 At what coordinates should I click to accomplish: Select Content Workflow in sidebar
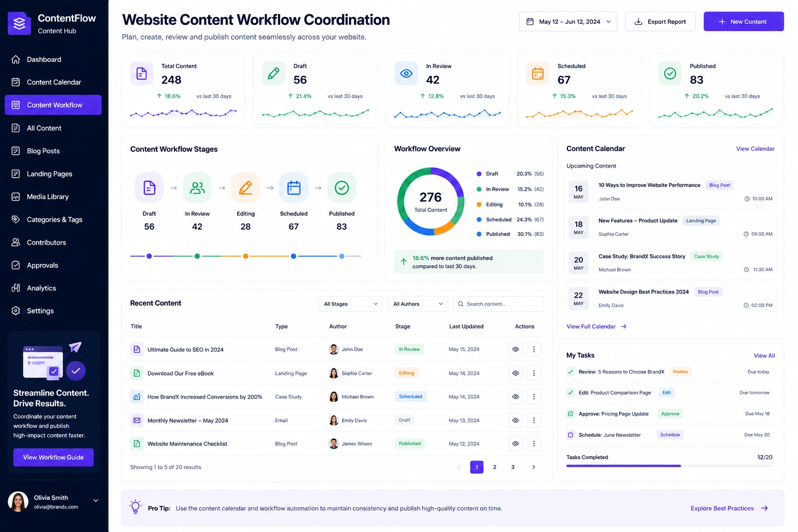pos(53,105)
